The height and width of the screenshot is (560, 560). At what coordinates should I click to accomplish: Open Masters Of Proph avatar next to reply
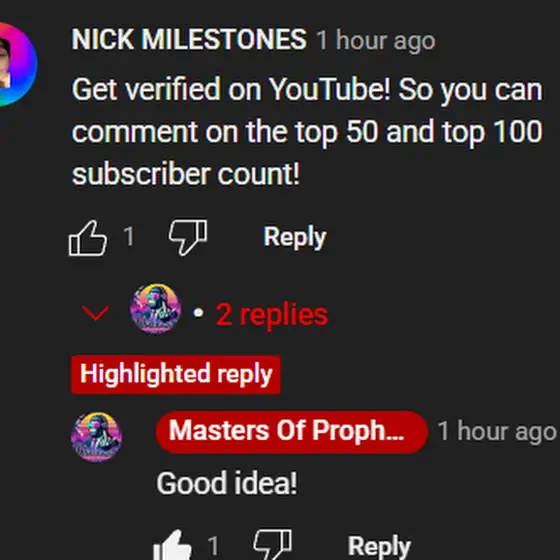(96, 437)
